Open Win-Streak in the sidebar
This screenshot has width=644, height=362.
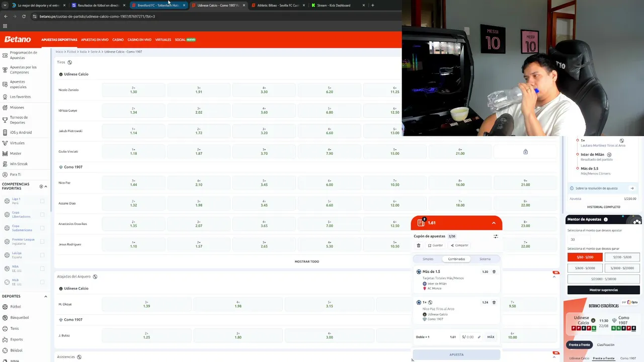tap(19, 164)
